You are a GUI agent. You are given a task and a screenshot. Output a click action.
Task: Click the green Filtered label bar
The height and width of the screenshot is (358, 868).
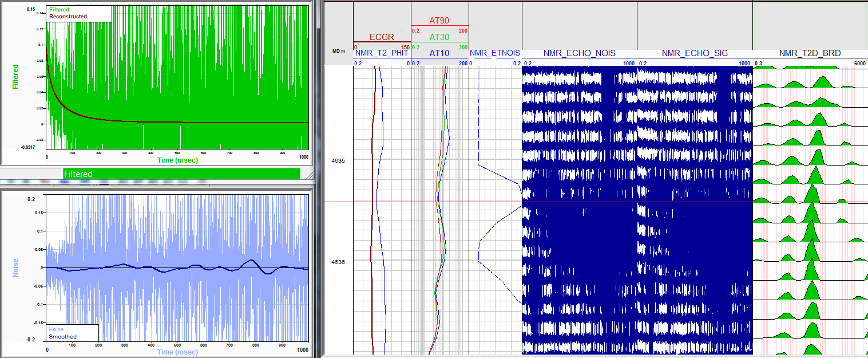tap(181, 174)
